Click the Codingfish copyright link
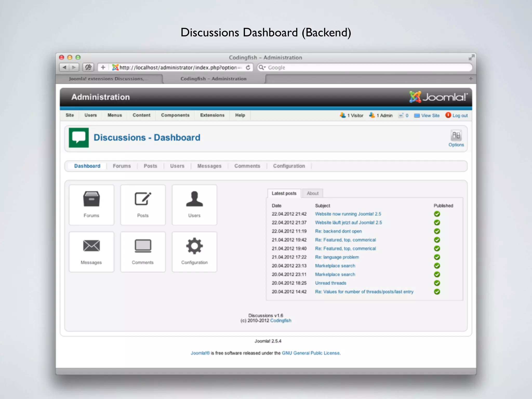 point(281,321)
